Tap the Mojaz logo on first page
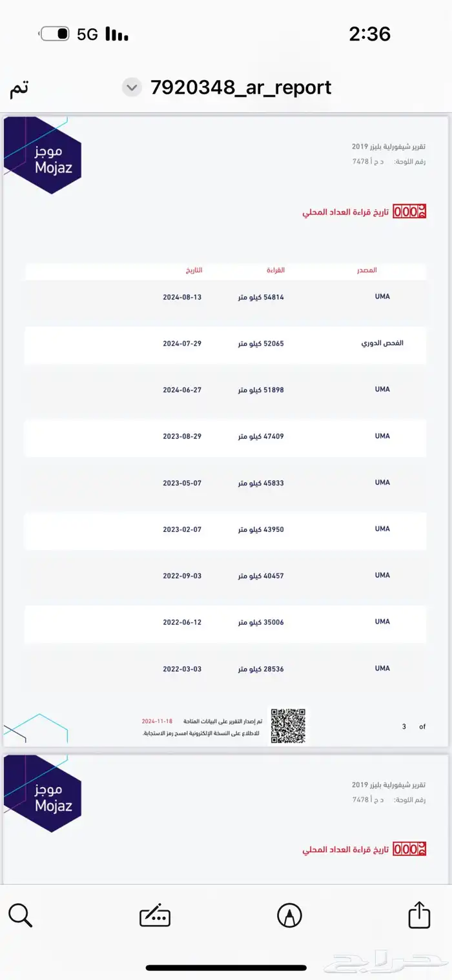 click(43, 155)
